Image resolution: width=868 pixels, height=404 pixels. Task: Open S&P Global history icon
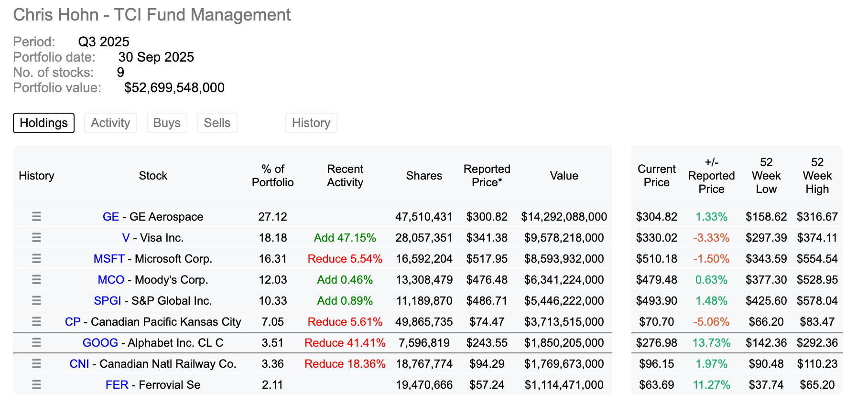(36, 301)
